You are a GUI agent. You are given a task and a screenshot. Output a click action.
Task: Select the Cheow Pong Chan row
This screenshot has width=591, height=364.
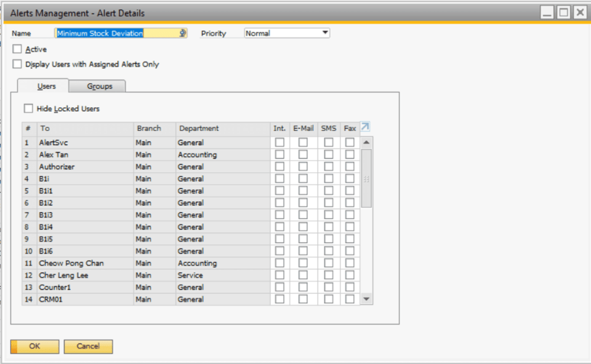tap(191, 263)
